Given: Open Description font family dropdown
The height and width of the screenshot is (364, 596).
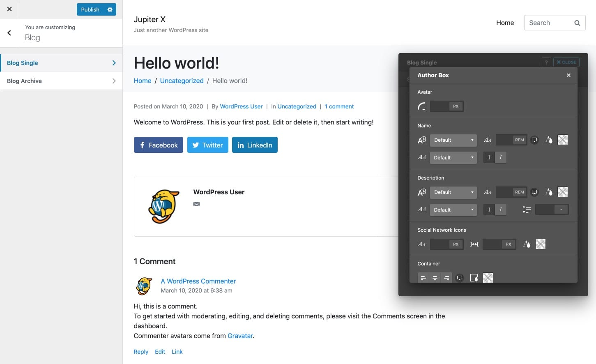Looking at the screenshot, I should coord(453,192).
